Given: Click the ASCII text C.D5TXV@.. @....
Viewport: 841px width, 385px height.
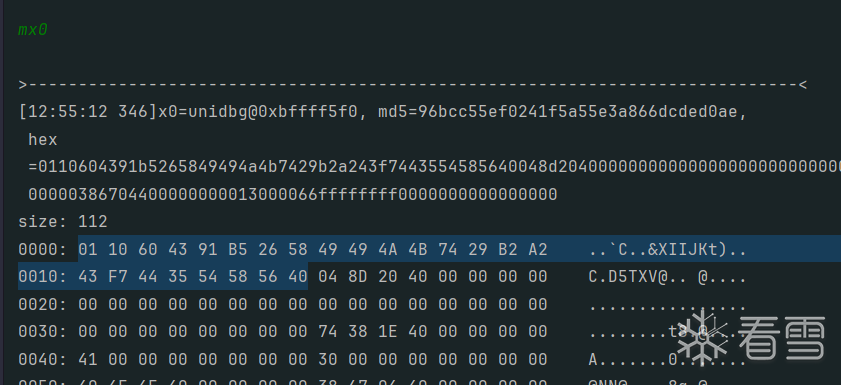Looking at the screenshot, I should click(x=667, y=277).
